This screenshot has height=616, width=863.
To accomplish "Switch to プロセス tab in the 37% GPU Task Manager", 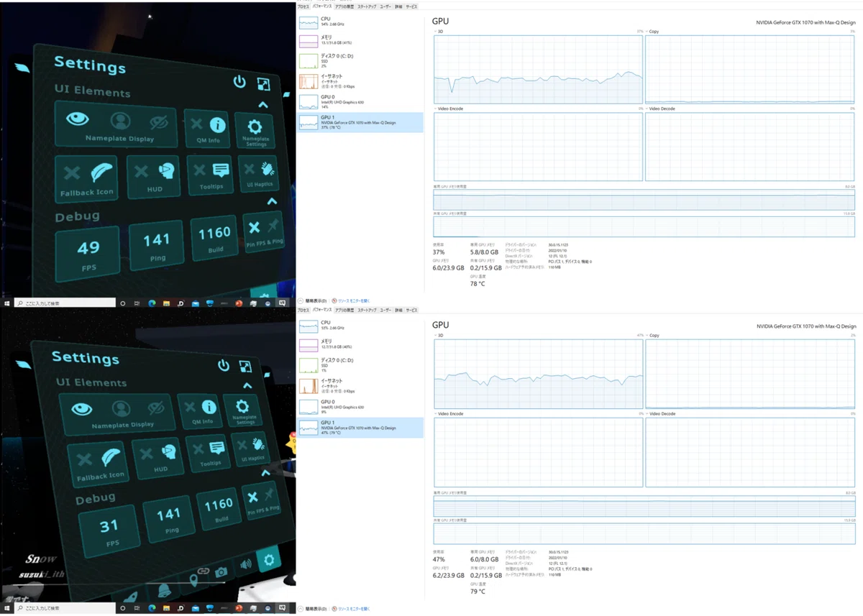I will point(303,6).
